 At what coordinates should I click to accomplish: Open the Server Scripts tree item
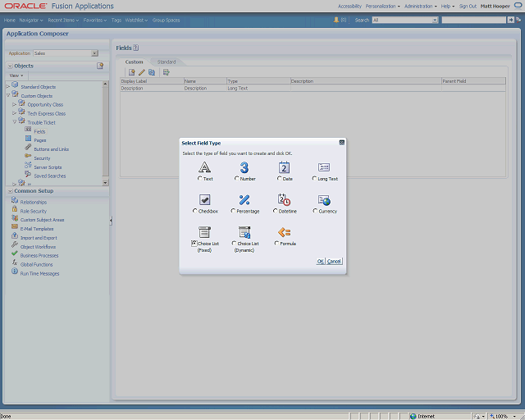click(48, 167)
